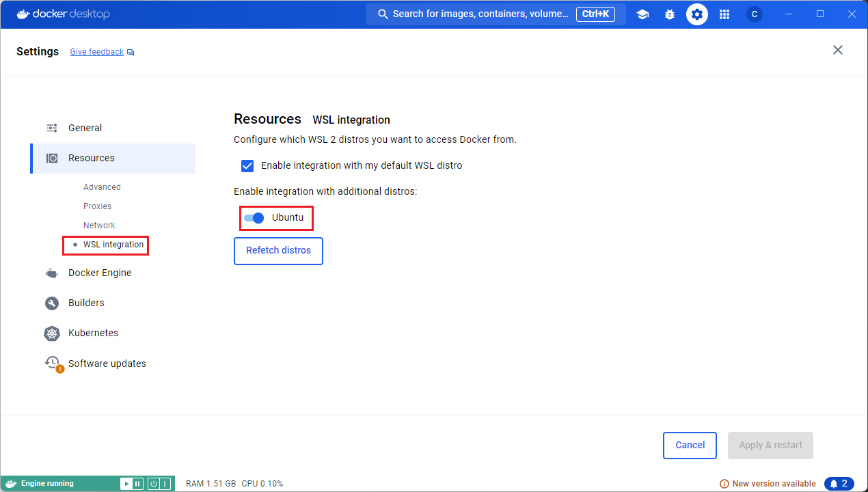
Task: Click the grid apps icon in title bar
Action: [724, 14]
